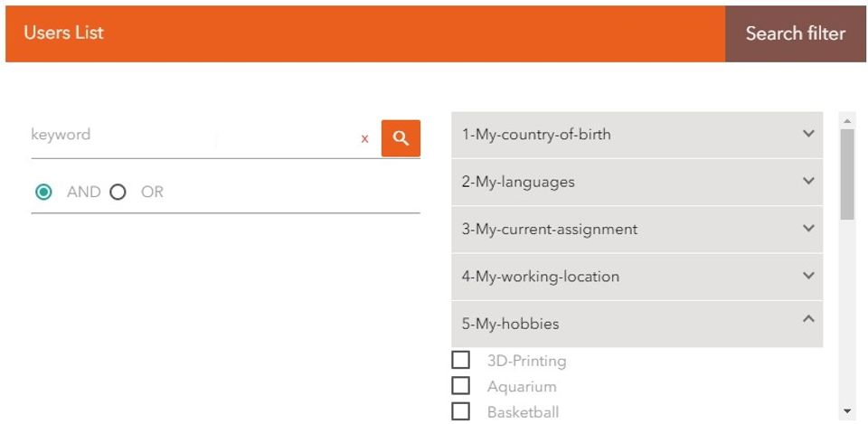Image resolution: width=868 pixels, height=424 pixels.
Task: Expand the 4-My-working-location chevron
Action: (x=808, y=276)
